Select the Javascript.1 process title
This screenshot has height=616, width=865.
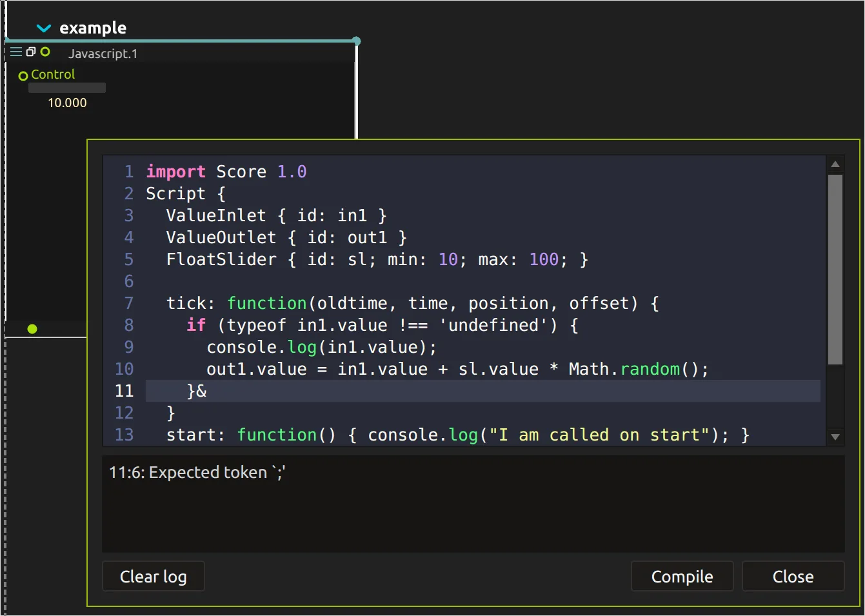[103, 54]
